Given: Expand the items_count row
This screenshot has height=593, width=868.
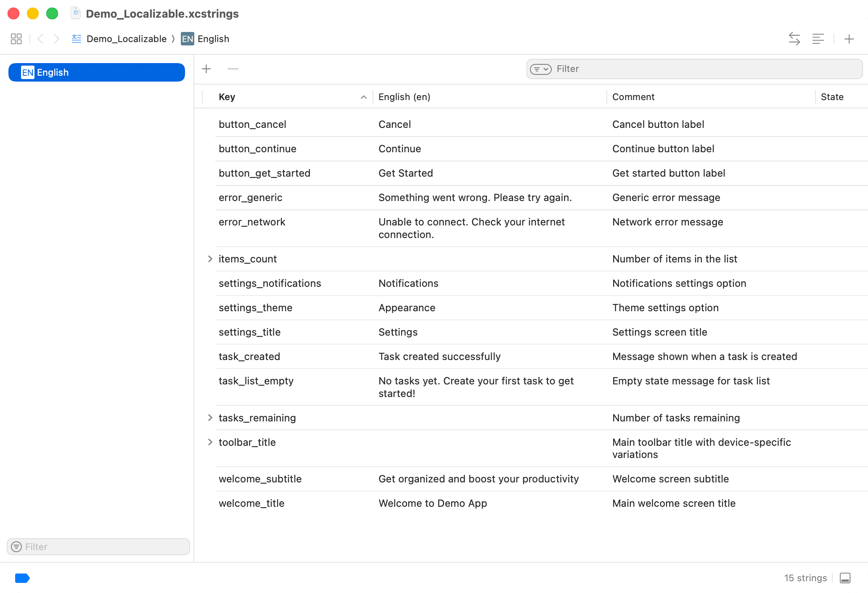Looking at the screenshot, I should [x=210, y=259].
